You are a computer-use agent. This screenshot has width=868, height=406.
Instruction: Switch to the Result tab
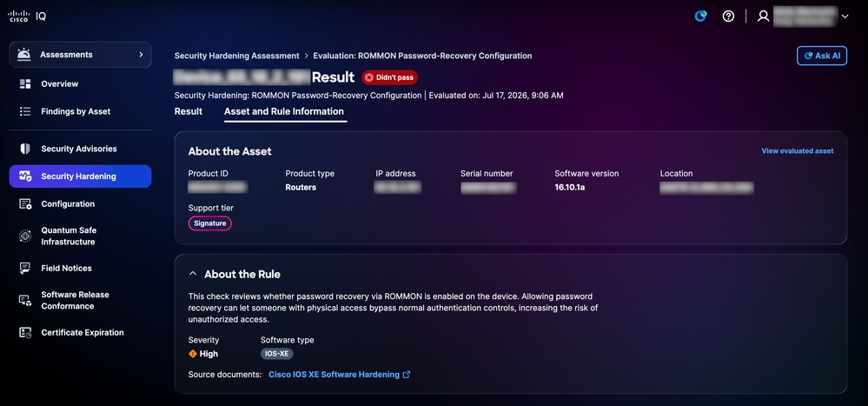[x=189, y=111]
